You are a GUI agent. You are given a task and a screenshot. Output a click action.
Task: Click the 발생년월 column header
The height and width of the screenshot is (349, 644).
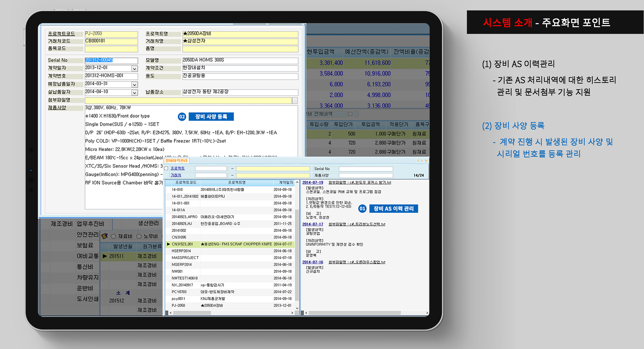pos(123,246)
